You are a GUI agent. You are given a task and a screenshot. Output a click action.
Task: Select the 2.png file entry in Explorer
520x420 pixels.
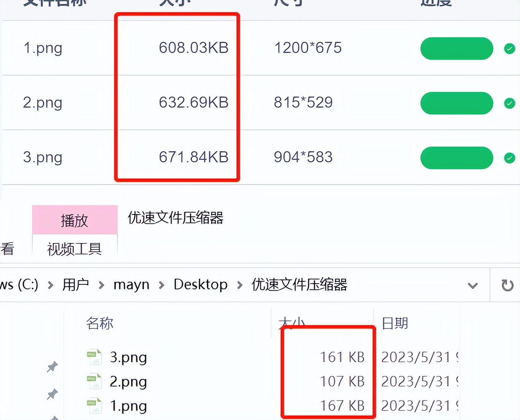[x=128, y=381]
